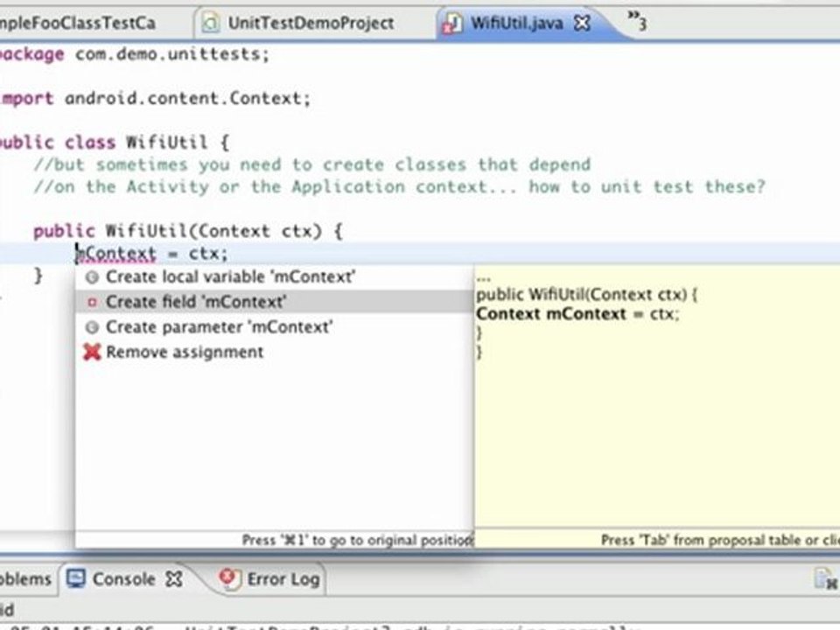The image size is (840, 630).
Task: Click the 'import android.content.Context;' line
Action: point(156,99)
